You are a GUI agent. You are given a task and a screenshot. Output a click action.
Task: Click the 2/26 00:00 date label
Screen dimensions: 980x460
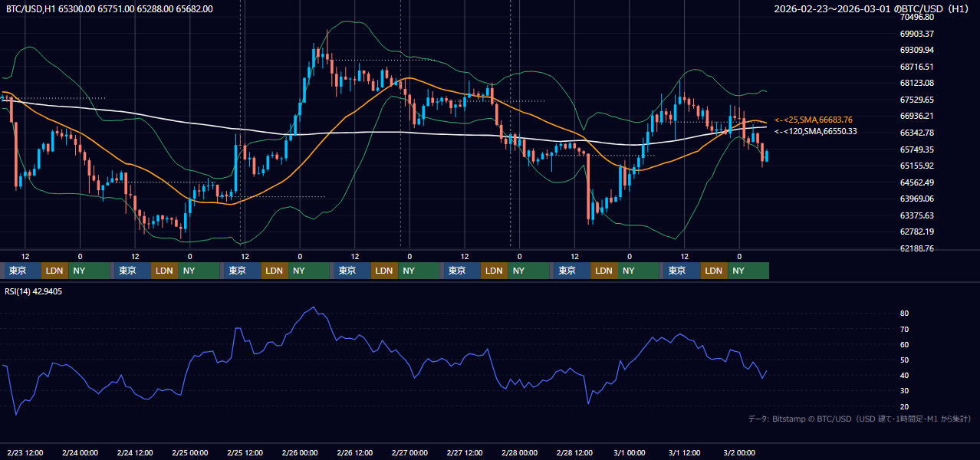click(300, 452)
